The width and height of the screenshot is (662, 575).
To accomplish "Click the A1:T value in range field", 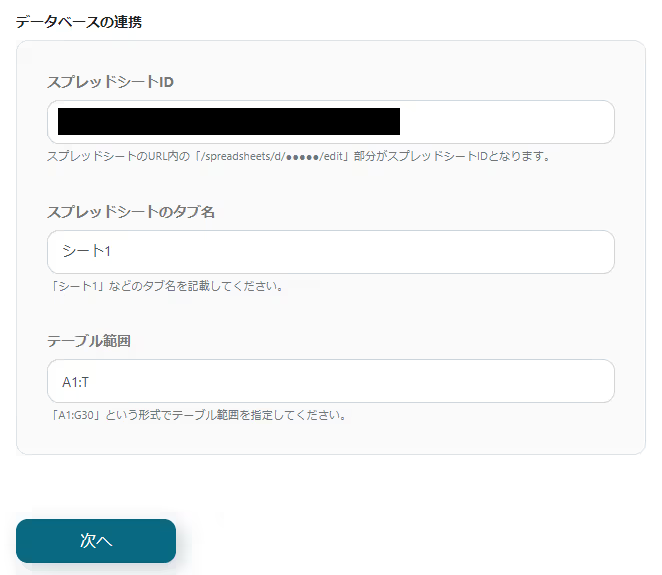I will (76, 382).
